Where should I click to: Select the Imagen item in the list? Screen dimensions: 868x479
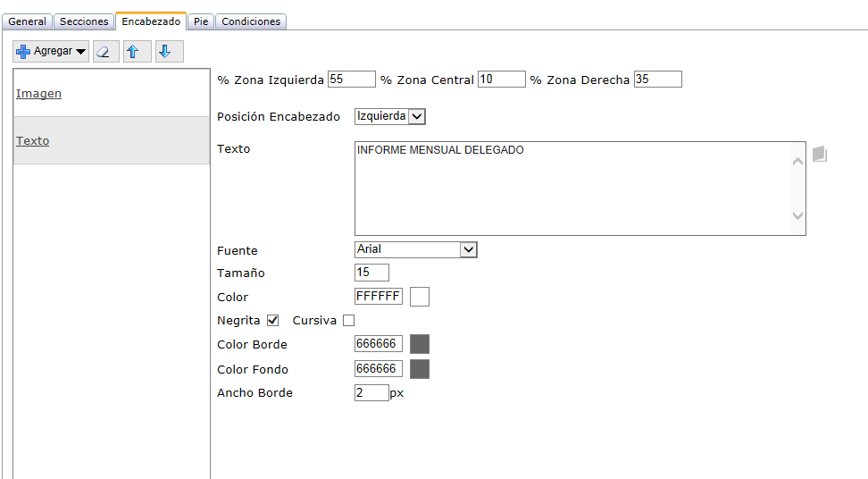38,94
